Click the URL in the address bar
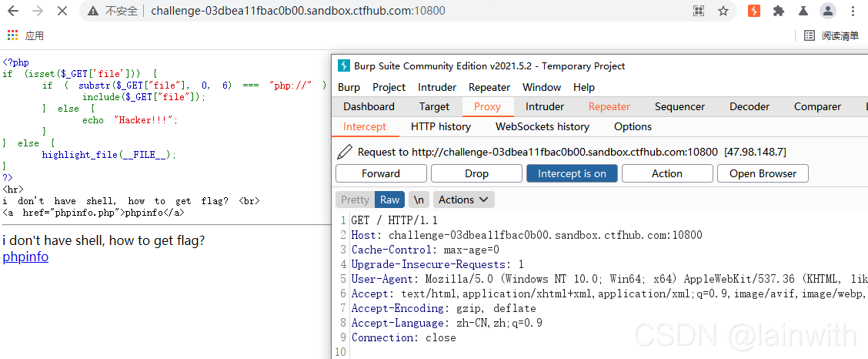 coord(298,11)
